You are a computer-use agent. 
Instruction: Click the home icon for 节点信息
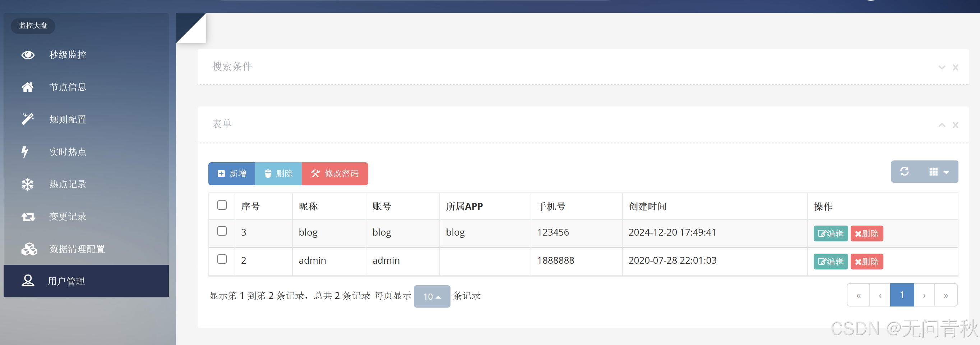point(27,87)
